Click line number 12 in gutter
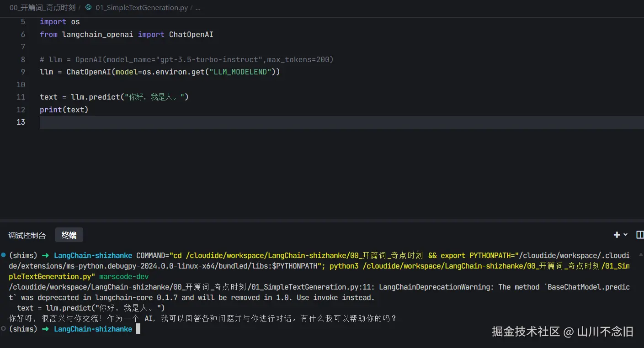The height and width of the screenshot is (348, 644). (x=21, y=110)
